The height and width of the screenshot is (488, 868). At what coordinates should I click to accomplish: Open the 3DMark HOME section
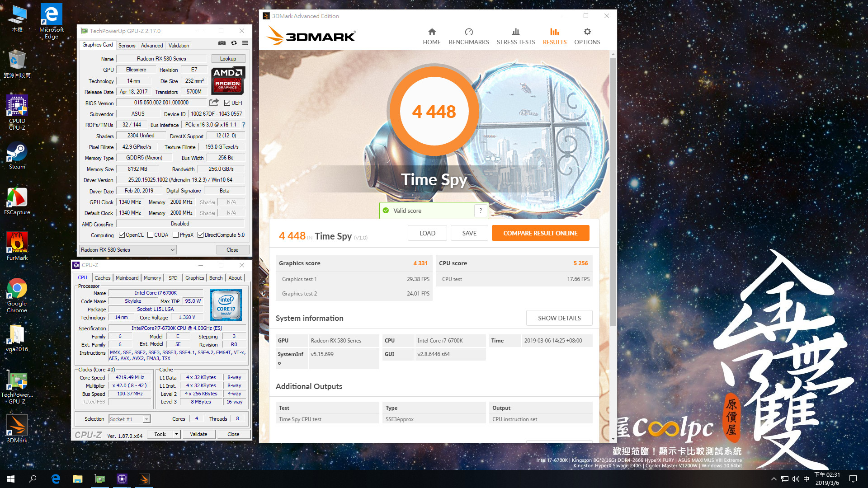[431, 37]
